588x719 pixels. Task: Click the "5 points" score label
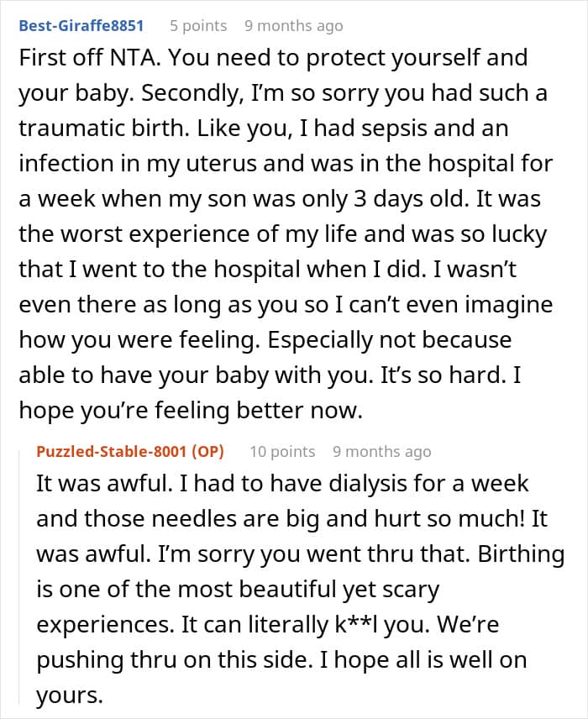coord(198,26)
